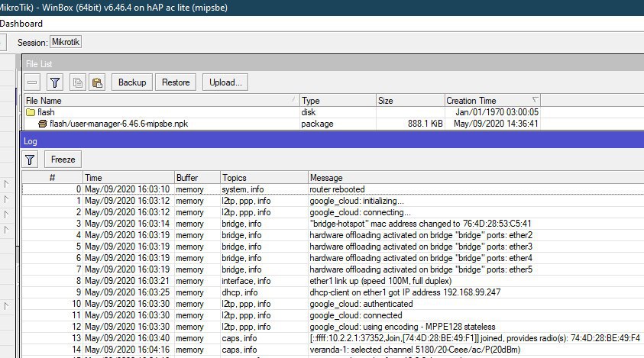The width and height of the screenshot is (644, 358).
Task: Open the Log filter funnel icon
Action: [30, 160]
